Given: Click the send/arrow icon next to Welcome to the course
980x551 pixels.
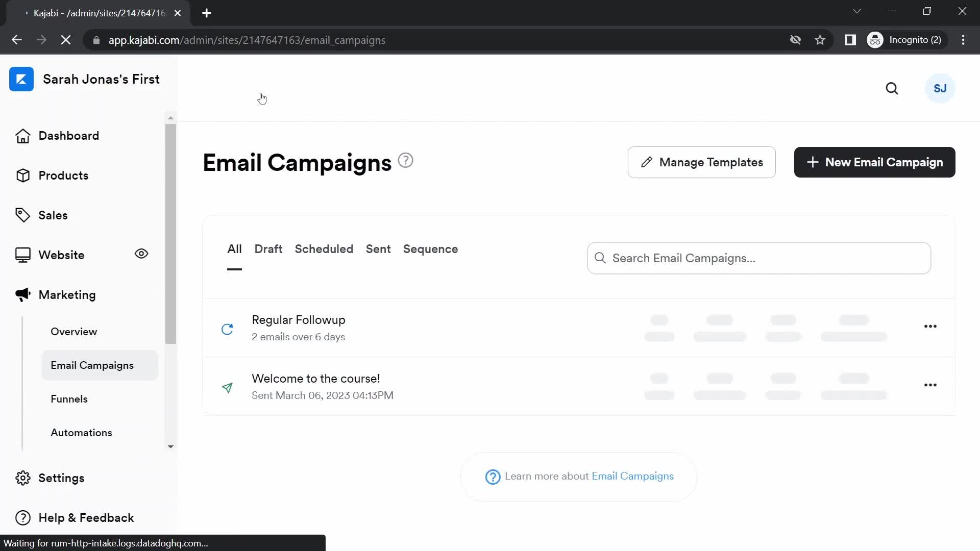Looking at the screenshot, I should pyautogui.click(x=227, y=387).
